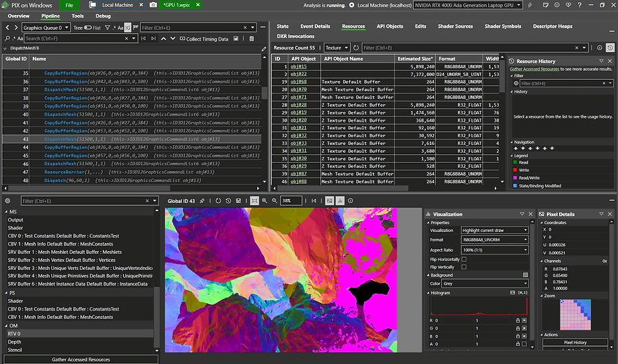
Task: Click the pencil edit icon next to DispatchMesh'8
Action: [264, 49]
